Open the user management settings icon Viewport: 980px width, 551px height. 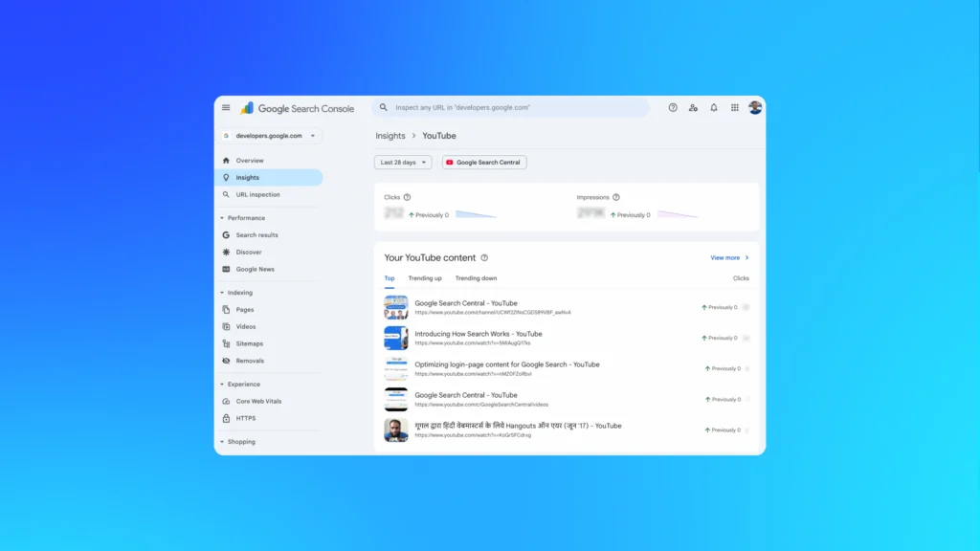(693, 107)
